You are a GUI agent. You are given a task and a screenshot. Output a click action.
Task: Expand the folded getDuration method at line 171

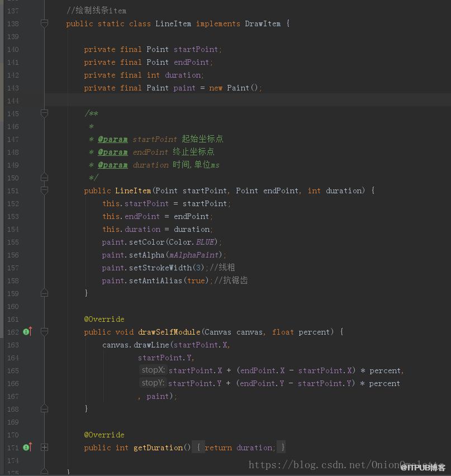point(44,447)
